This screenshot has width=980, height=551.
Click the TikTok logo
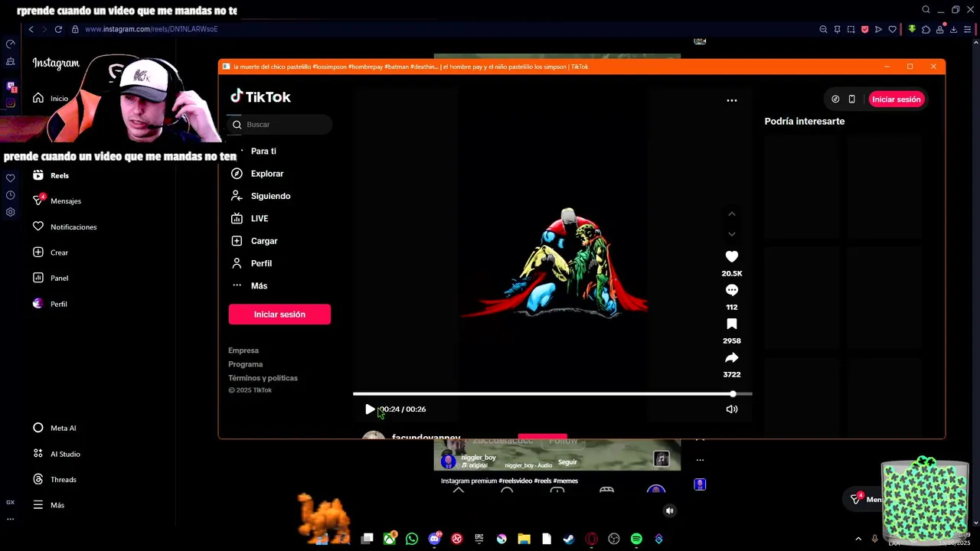point(260,96)
